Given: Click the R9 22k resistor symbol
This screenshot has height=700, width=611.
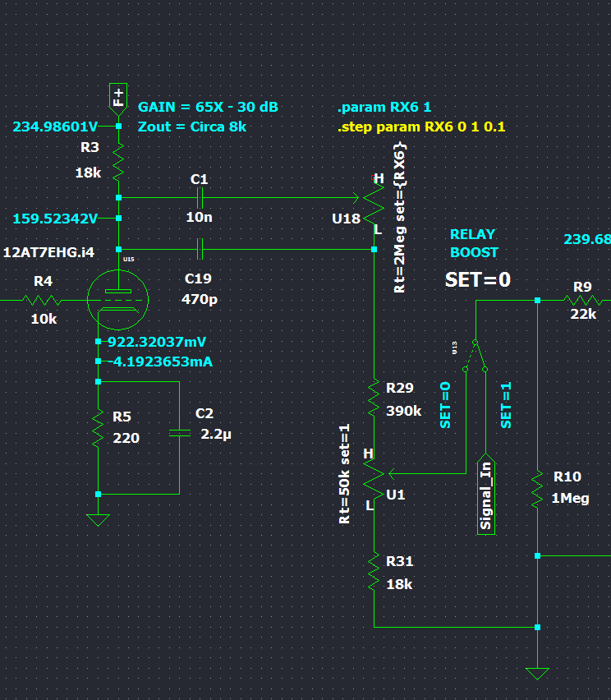Looking at the screenshot, I should (x=581, y=301).
